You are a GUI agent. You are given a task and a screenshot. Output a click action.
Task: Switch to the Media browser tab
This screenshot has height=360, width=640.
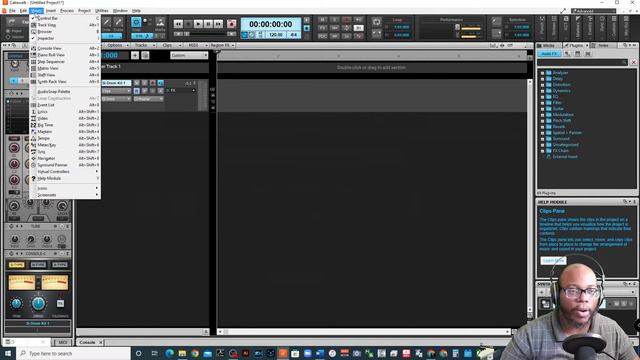point(549,45)
